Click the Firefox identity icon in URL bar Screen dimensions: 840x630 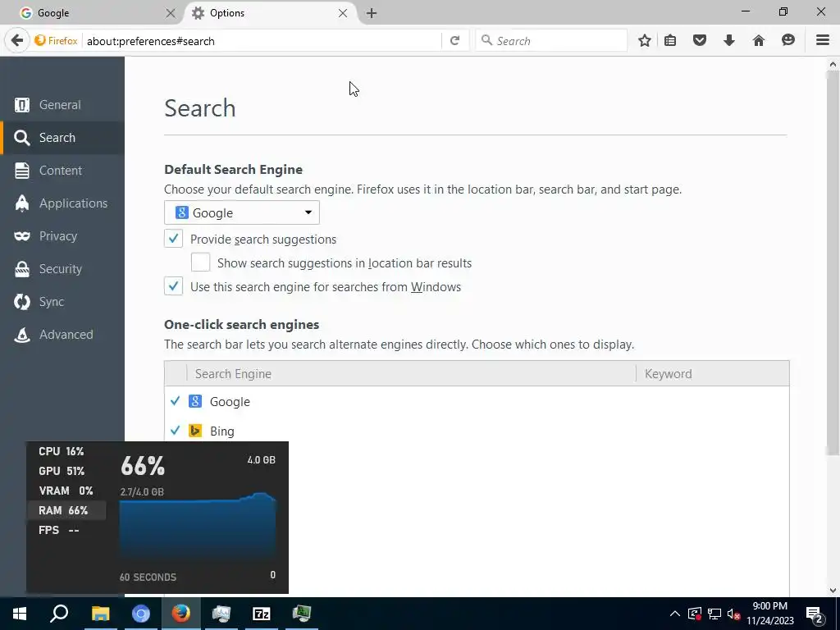[56, 41]
